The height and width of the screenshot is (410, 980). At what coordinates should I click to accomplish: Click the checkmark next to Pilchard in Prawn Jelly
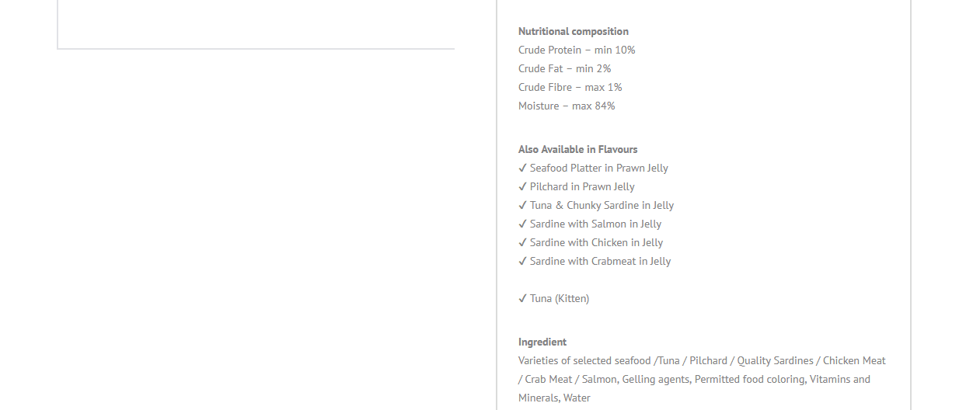tap(522, 186)
